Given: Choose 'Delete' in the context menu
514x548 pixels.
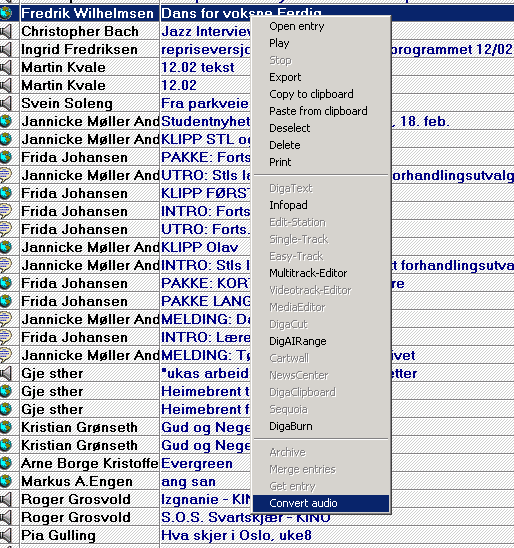Looking at the screenshot, I should (x=321, y=145).
